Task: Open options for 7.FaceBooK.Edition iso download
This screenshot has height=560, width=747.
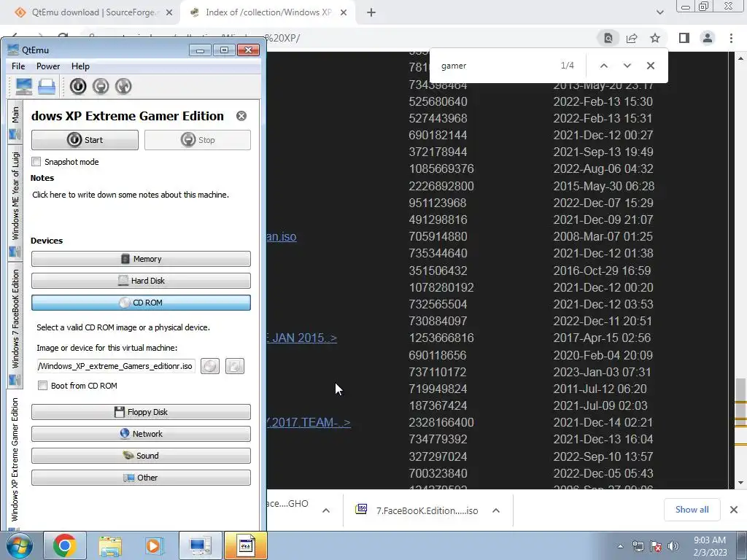Action: pos(496,510)
